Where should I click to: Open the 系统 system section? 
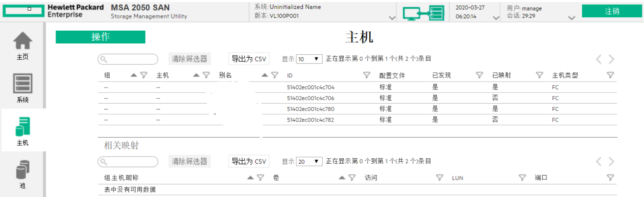23,89
